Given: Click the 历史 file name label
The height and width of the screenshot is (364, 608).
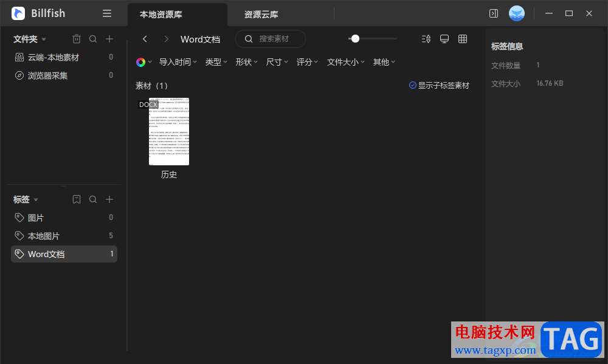Looking at the screenshot, I should pyautogui.click(x=169, y=174).
